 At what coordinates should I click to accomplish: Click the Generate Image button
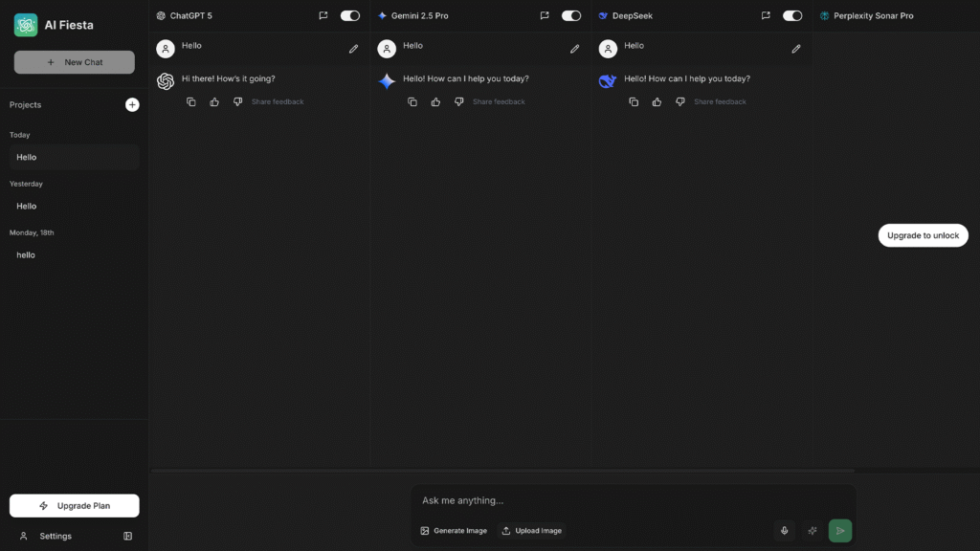click(454, 530)
